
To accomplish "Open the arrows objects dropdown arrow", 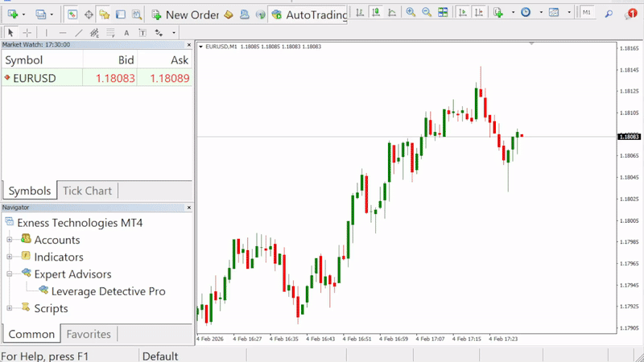I will click(x=174, y=33).
